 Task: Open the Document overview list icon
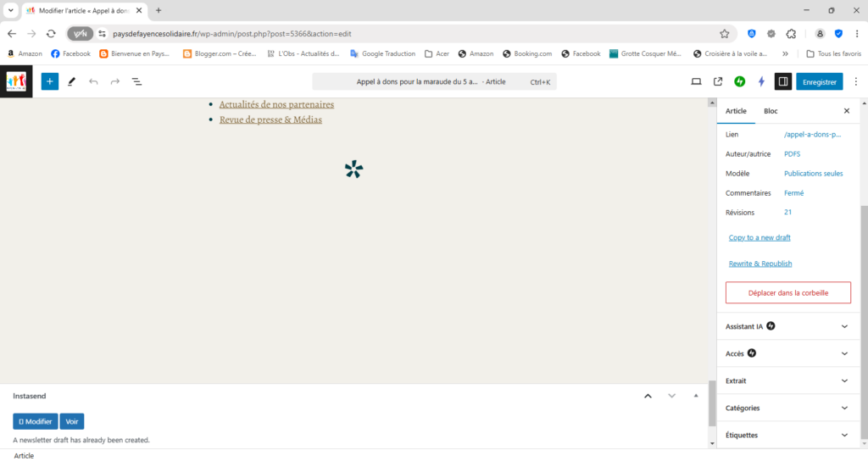[x=136, y=82]
